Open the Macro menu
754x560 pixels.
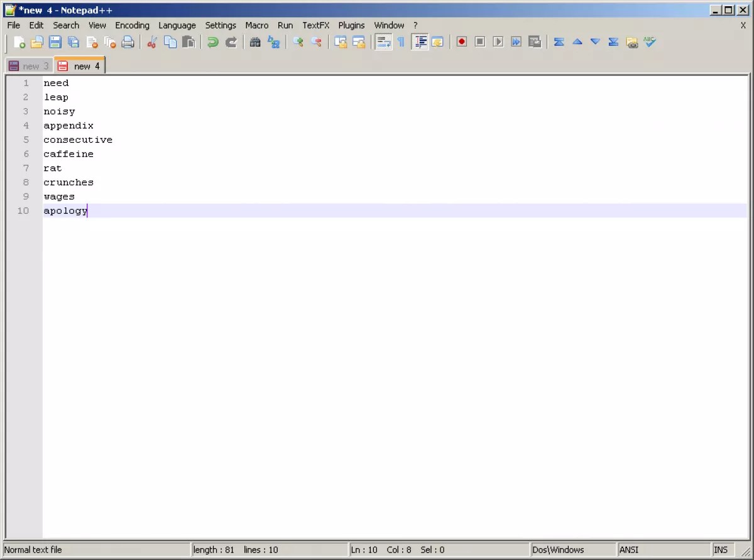tap(256, 25)
